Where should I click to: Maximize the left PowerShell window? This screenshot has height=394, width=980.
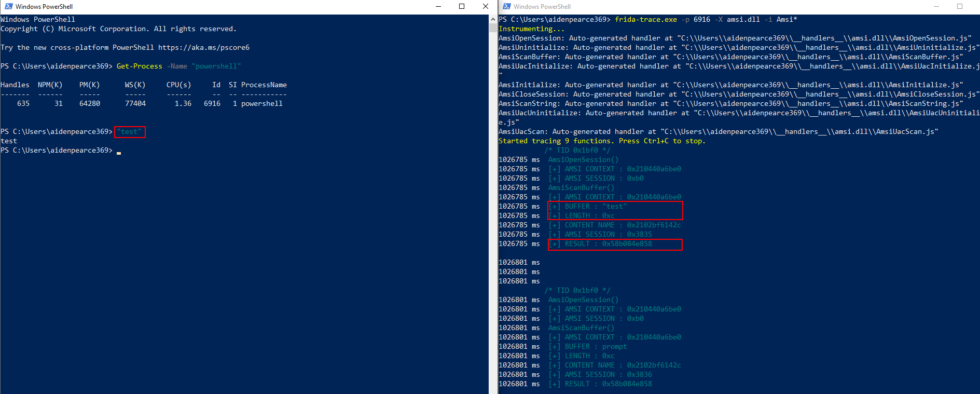pos(462,6)
